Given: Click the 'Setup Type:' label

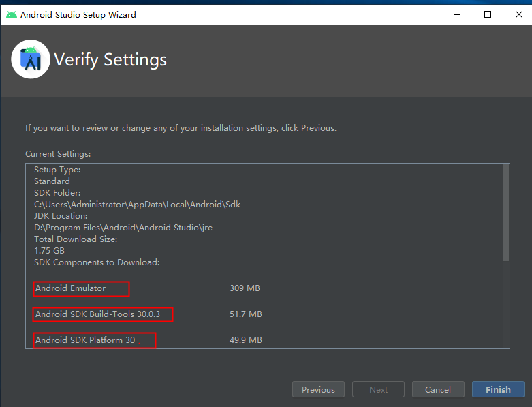Looking at the screenshot, I should point(57,170).
